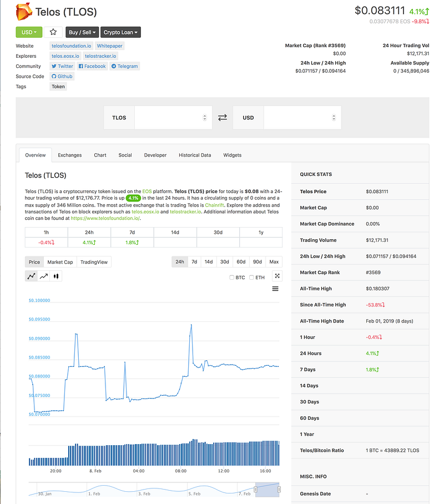
Task: Open the Telegram community link
Action: tap(125, 66)
